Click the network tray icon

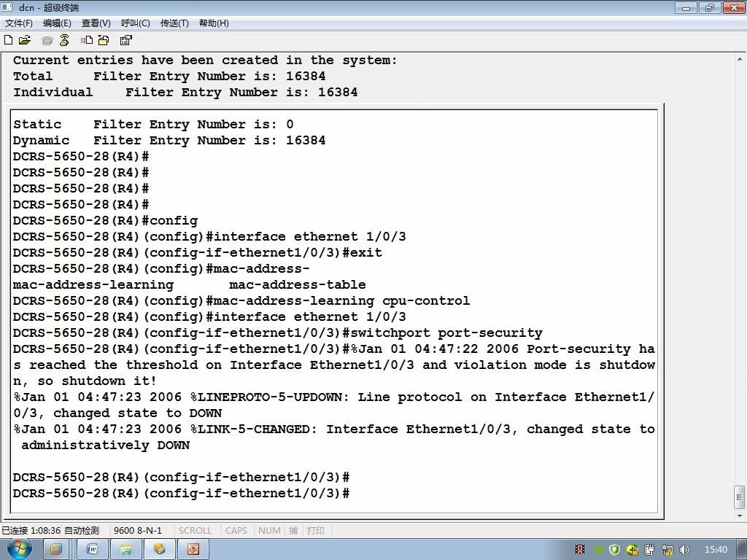click(x=667, y=550)
